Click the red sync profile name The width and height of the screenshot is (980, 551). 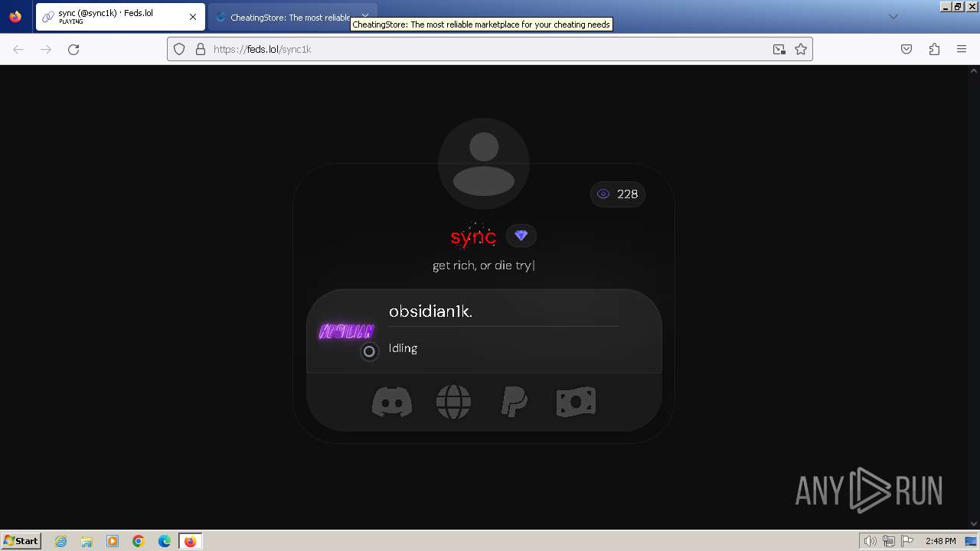click(473, 237)
